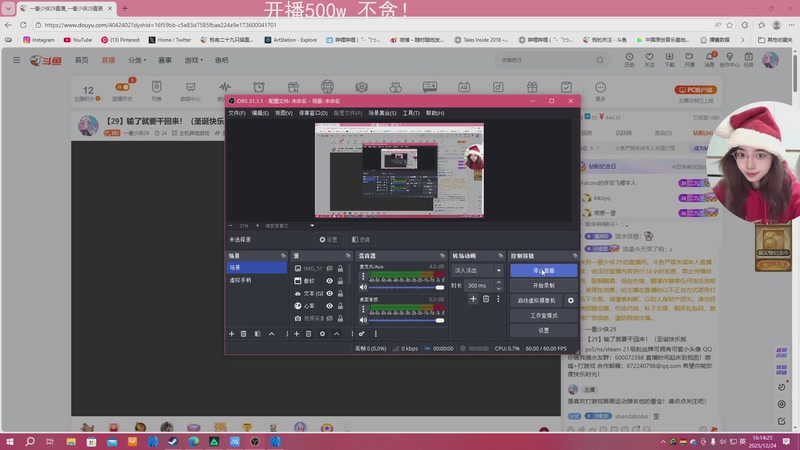Screen dimensions: 800x450
Task: Remove the transition with the trash icon under 时长
Action: [x=486, y=299]
